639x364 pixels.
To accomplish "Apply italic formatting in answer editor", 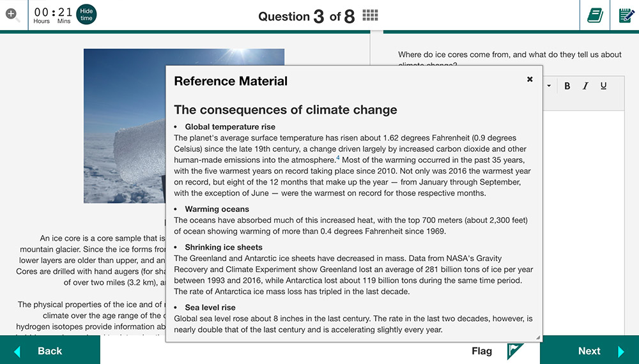I will (585, 86).
